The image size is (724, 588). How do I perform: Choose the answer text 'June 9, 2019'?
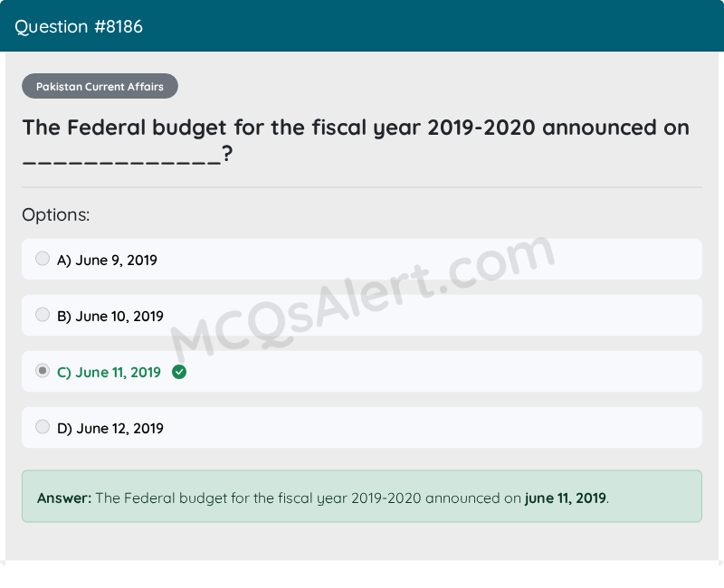pos(117,261)
